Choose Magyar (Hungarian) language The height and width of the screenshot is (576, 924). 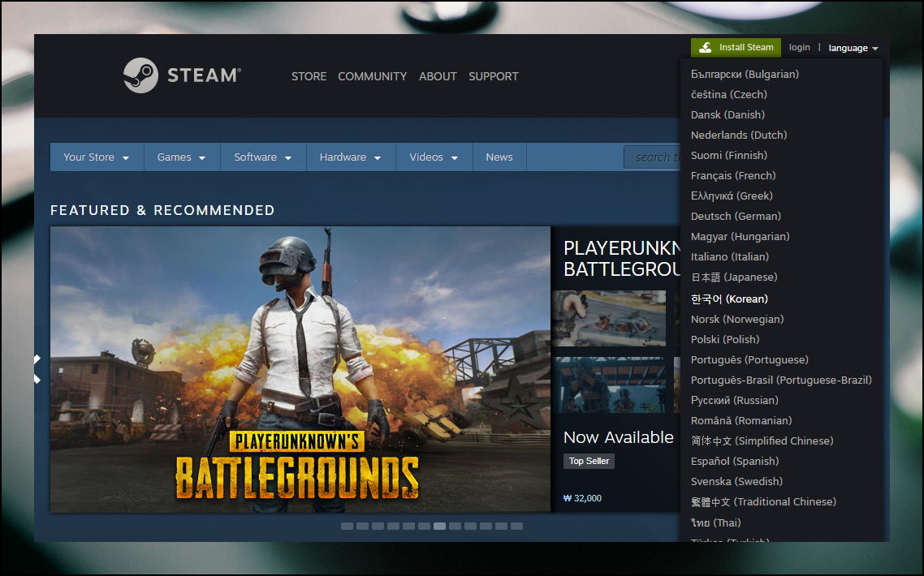coord(740,237)
